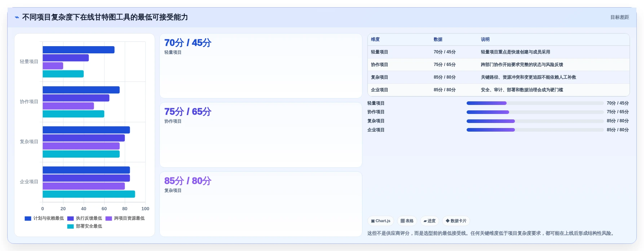This screenshot has height=251, width=644.
Task: Click the Chart.js tag chip
Action: [x=381, y=221]
